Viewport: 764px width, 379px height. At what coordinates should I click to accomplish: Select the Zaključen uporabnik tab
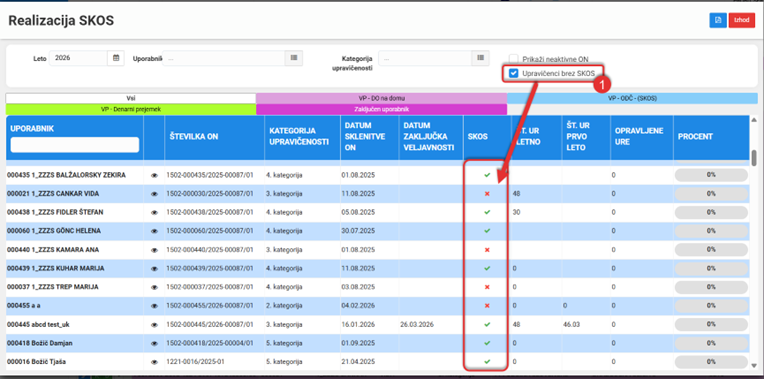pos(382,110)
